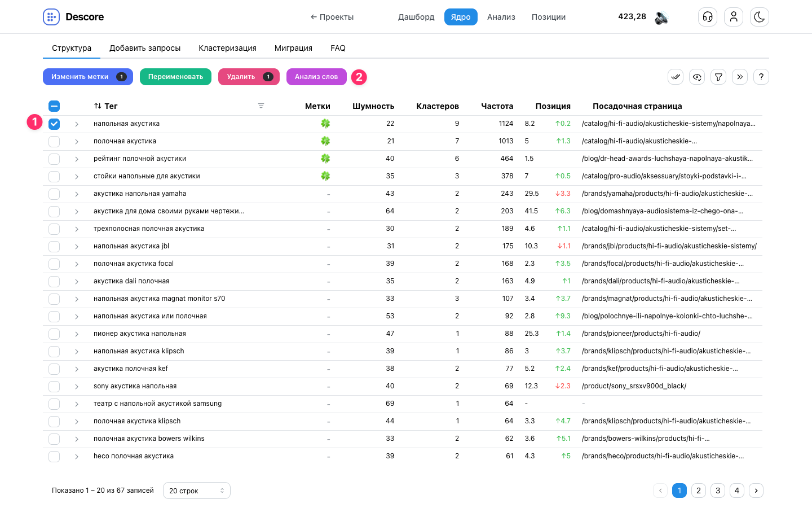The height and width of the screenshot is (508, 812).
Task: Toggle the select-all header checkbox
Action: point(54,106)
